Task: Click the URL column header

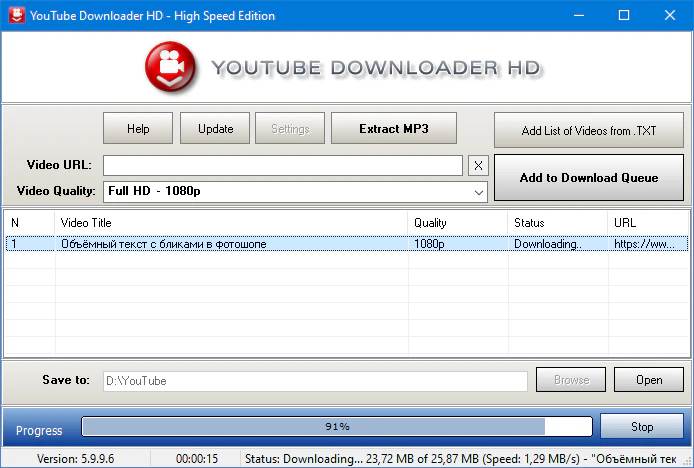Action: tap(646, 222)
